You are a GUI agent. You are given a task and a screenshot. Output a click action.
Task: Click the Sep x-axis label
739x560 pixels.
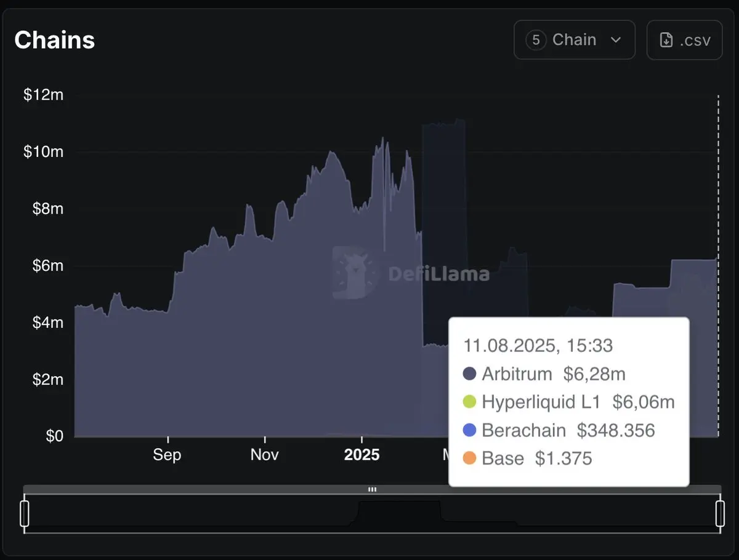(x=167, y=455)
